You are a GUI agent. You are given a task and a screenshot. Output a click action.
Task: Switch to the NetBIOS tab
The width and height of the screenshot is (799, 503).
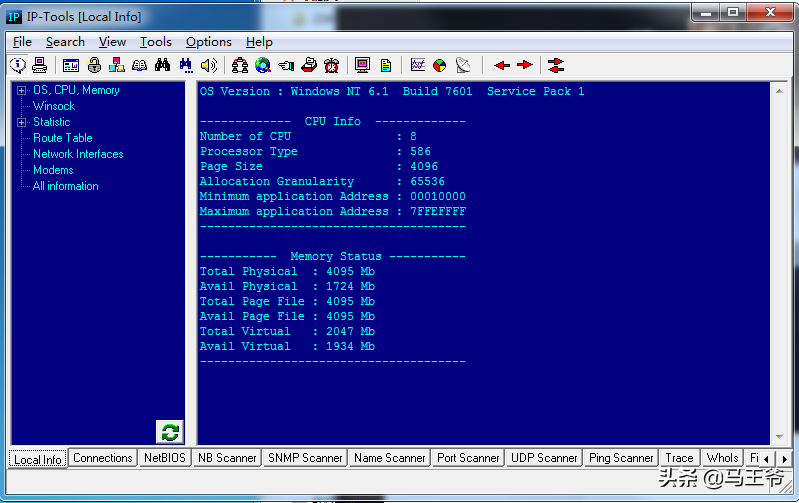pos(165,458)
